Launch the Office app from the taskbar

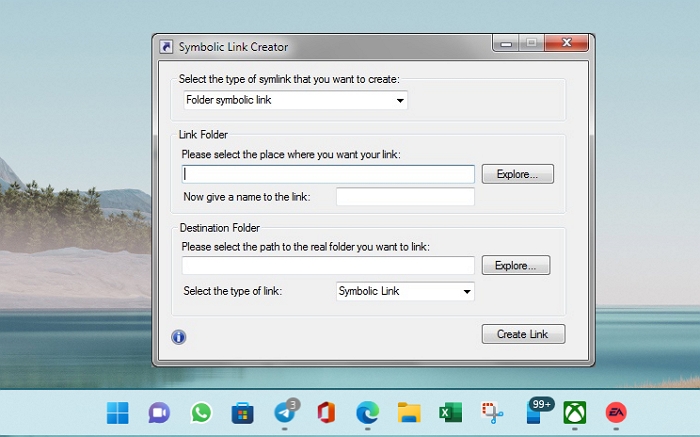[x=326, y=412]
